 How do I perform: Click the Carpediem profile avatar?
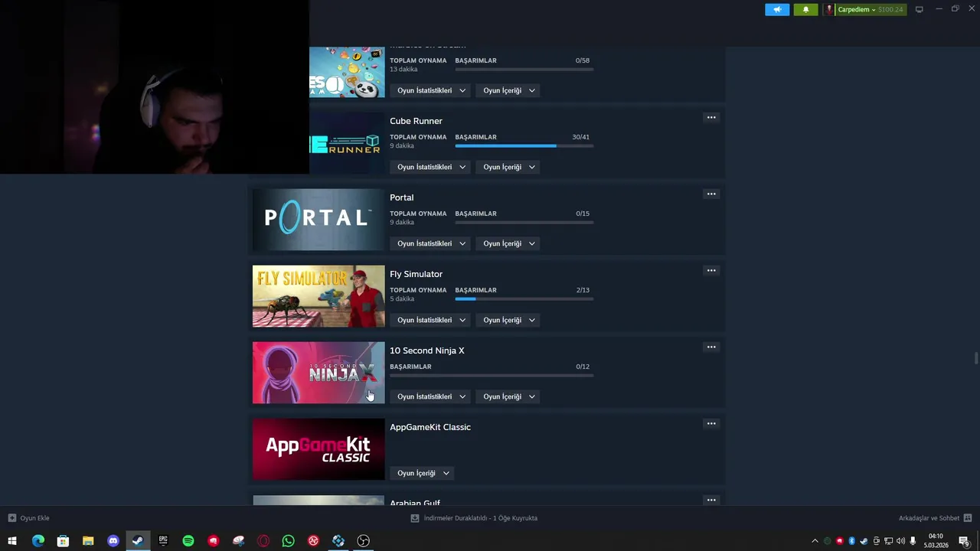tap(829, 9)
